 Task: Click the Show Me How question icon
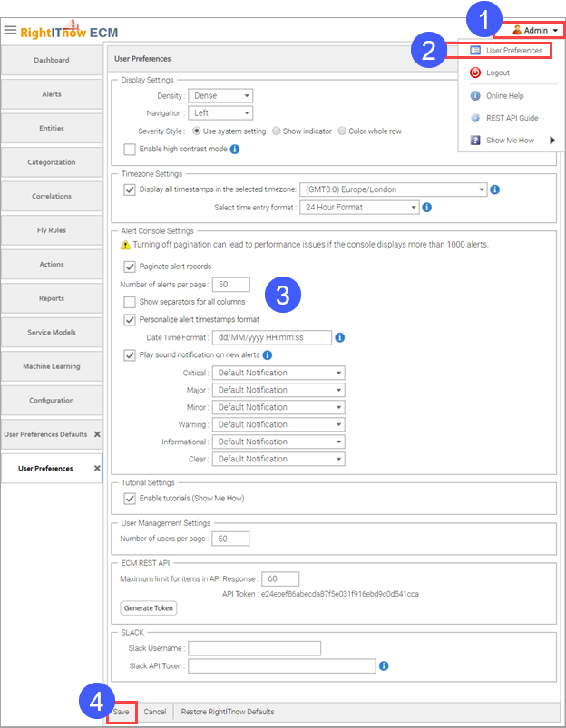[475, 141]
